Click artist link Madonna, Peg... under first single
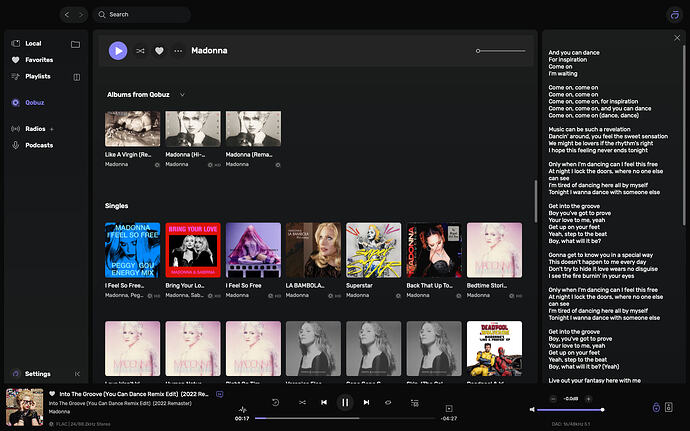The height and width of the screenshot is (431, 690). pos(124,295)
